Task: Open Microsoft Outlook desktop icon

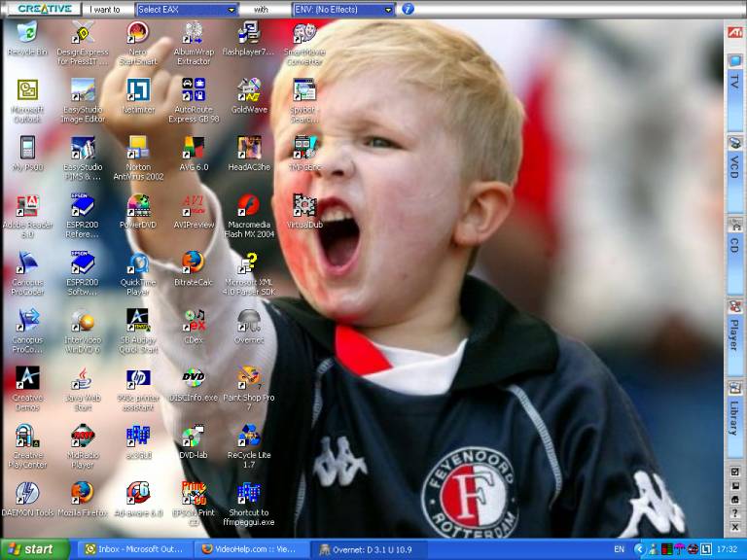Action: point(27,90)
